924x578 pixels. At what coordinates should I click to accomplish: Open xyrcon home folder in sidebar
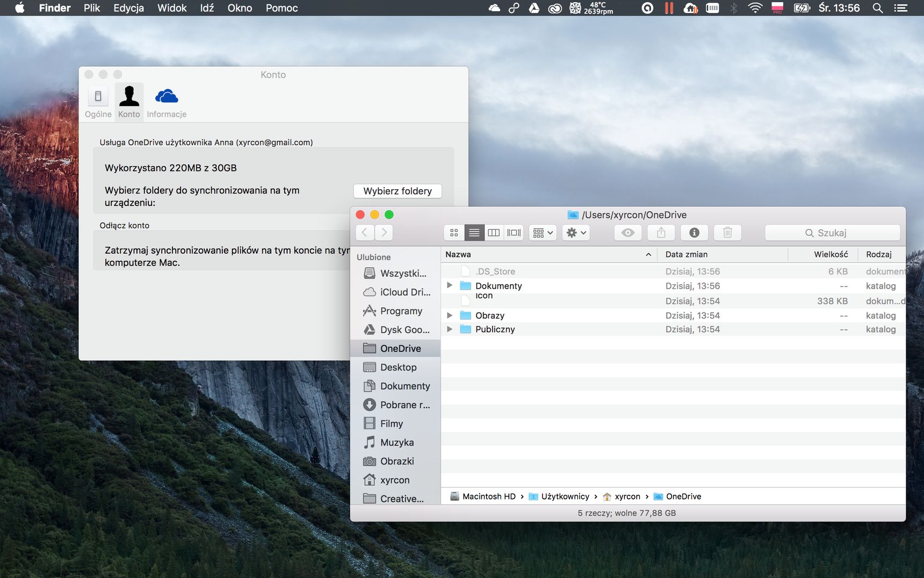(395, 480)
